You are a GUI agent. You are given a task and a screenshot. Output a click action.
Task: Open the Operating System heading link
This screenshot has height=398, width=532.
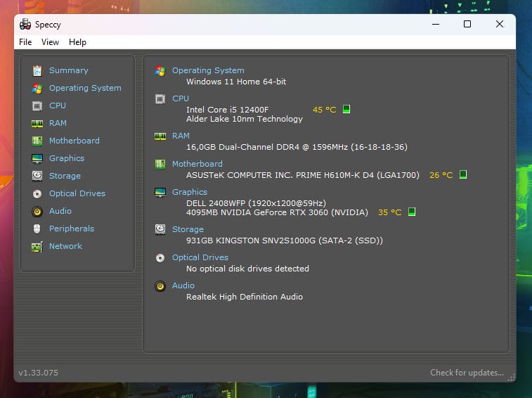point(208,70)
